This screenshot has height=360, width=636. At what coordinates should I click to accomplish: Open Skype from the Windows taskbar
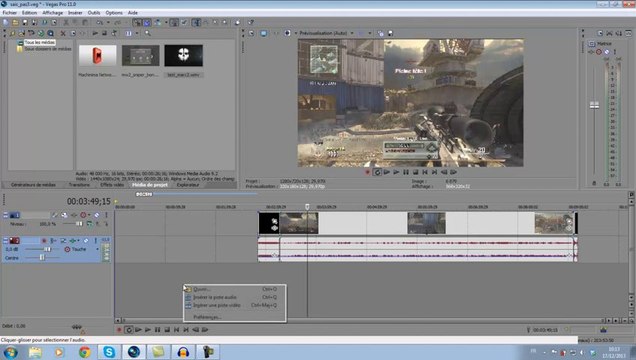tap(109, 352)
